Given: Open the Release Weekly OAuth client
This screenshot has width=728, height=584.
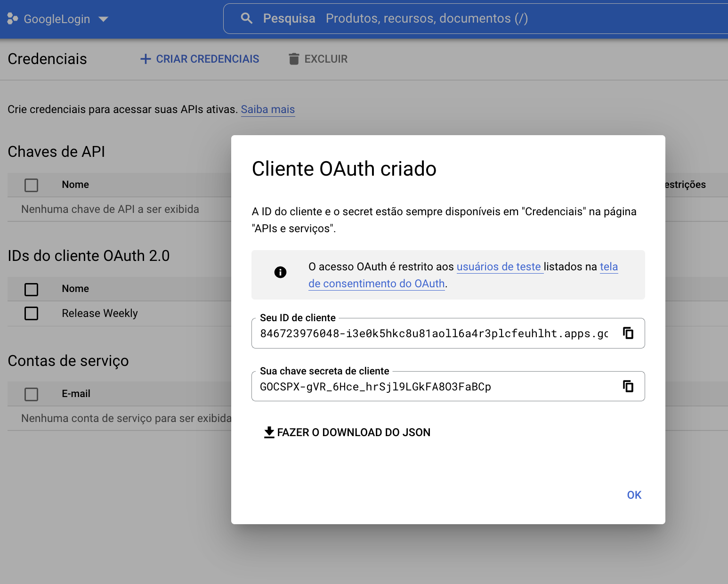Looking at the screenshot, I should tap(100, 313).
